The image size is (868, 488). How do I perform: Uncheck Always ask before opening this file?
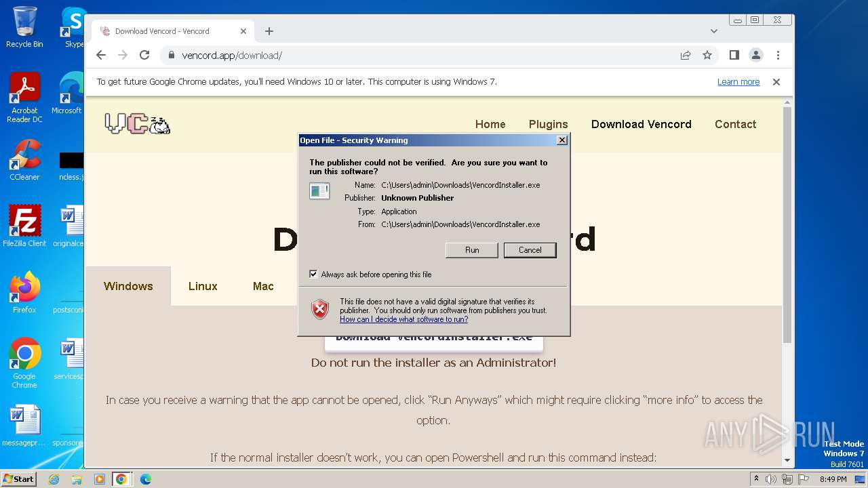pos(313,274)
